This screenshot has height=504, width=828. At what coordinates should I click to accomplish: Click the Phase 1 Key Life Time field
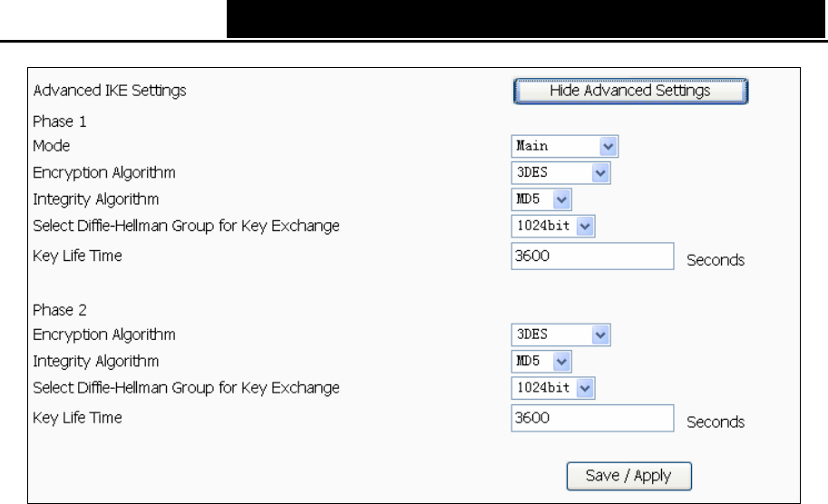tap(592, 256)
